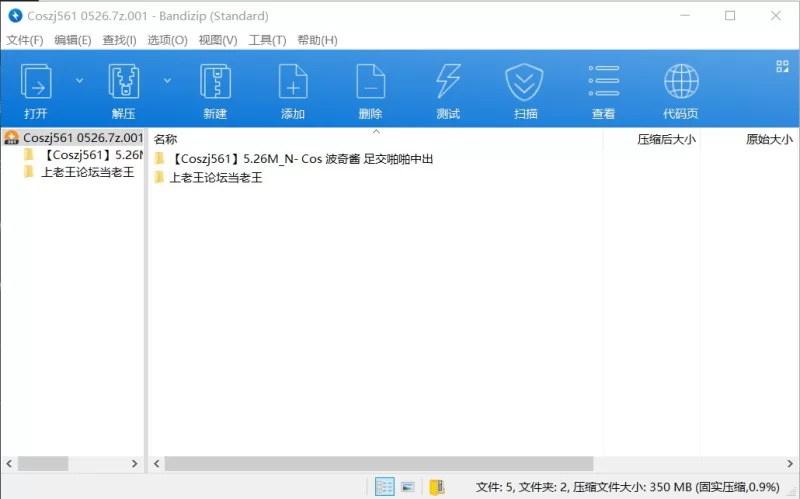This screenshot has width=800, height=499.
Task: Click the Bandizip app icon in title bar
Action: 15,16
